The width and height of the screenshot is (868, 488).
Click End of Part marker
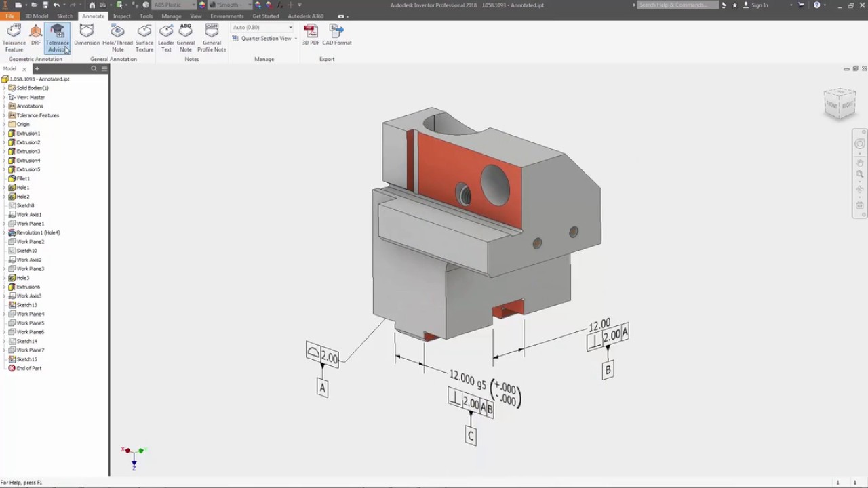pos(29,368)
